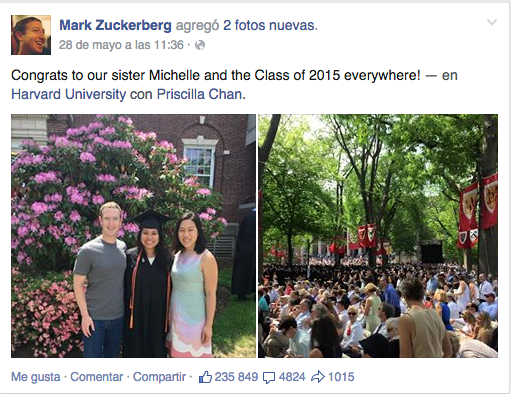Image resolution: width=511 pixels, height=394 pixels.
Task: Click the "Congrats to our sister Michelle" post text
Action: coord(216,75)
